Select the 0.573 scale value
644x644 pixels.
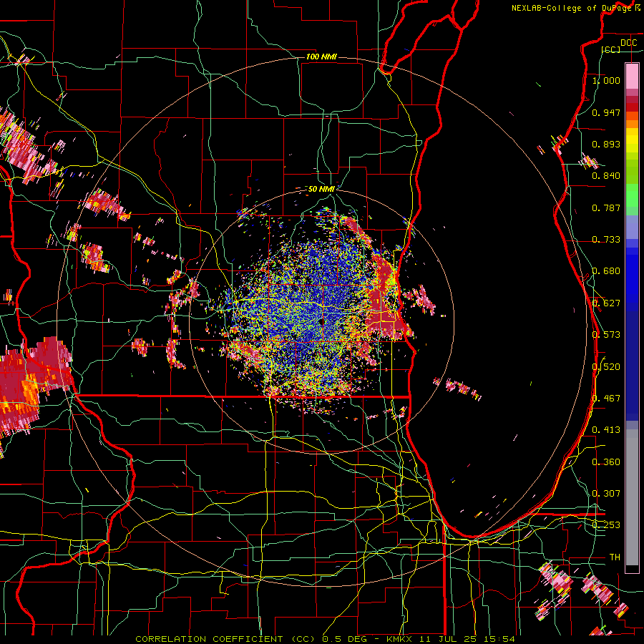pyautogui.click(x=606, y=335)
